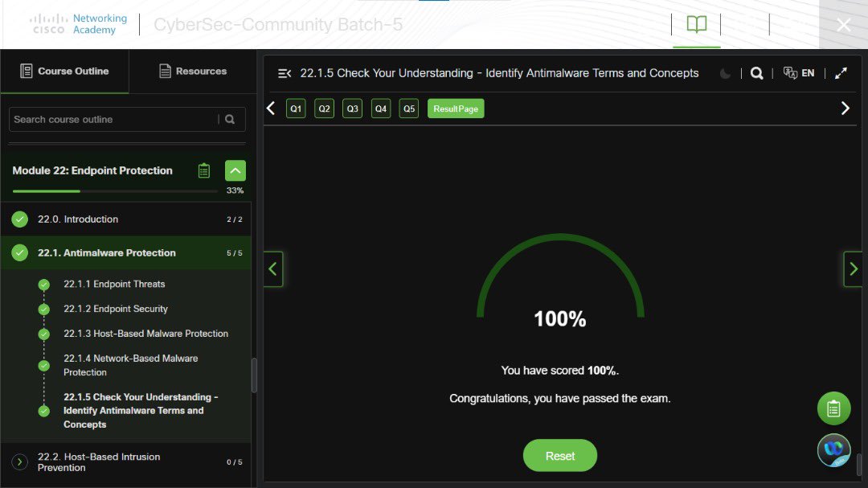
Task: Jump to question Q1
Action: click(x=296, y=109)
